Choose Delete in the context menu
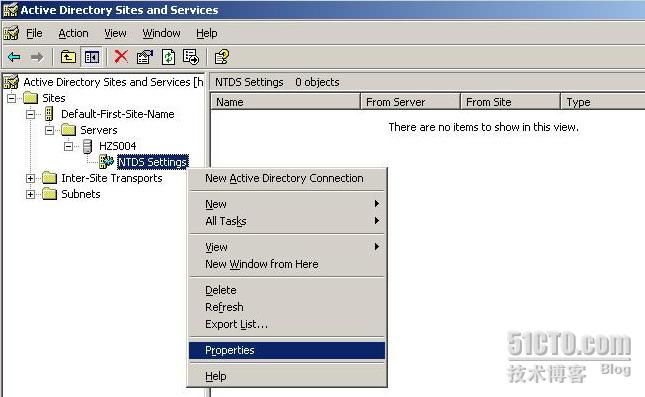This screenshot has width=645, height=397. (x=287, y=290)
